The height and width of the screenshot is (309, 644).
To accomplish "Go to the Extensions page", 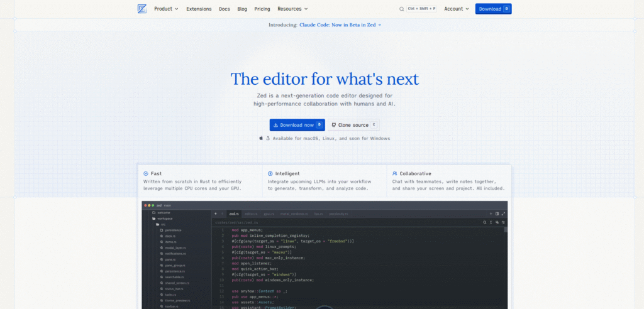I will coord(199,9).
